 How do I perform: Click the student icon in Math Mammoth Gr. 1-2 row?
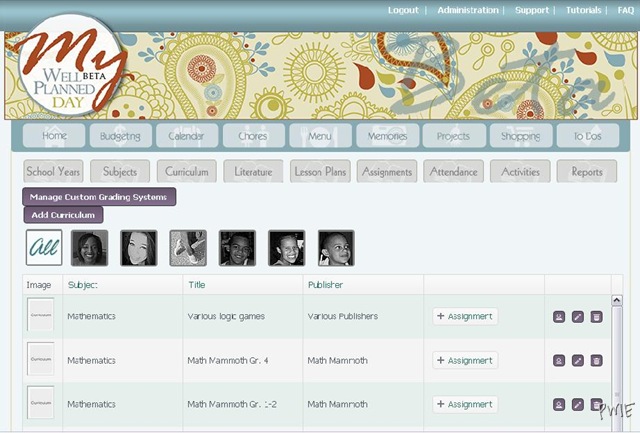[559, 404]
